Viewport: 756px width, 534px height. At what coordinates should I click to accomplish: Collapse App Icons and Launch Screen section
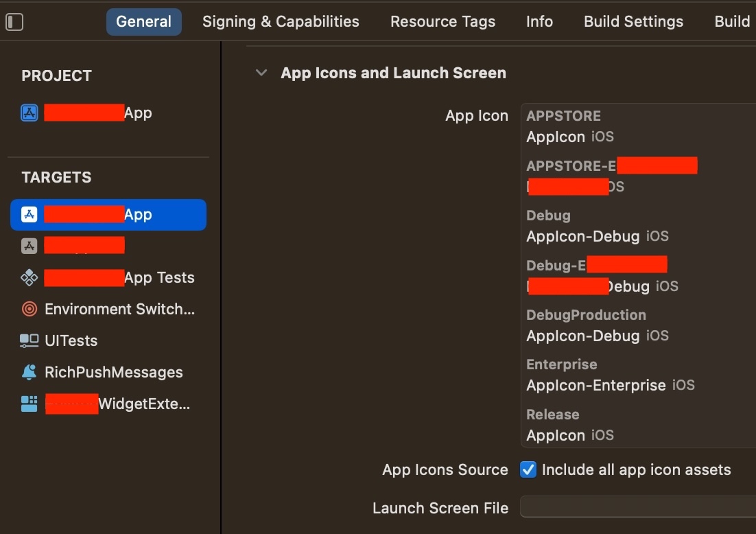(x=261, y=73)
